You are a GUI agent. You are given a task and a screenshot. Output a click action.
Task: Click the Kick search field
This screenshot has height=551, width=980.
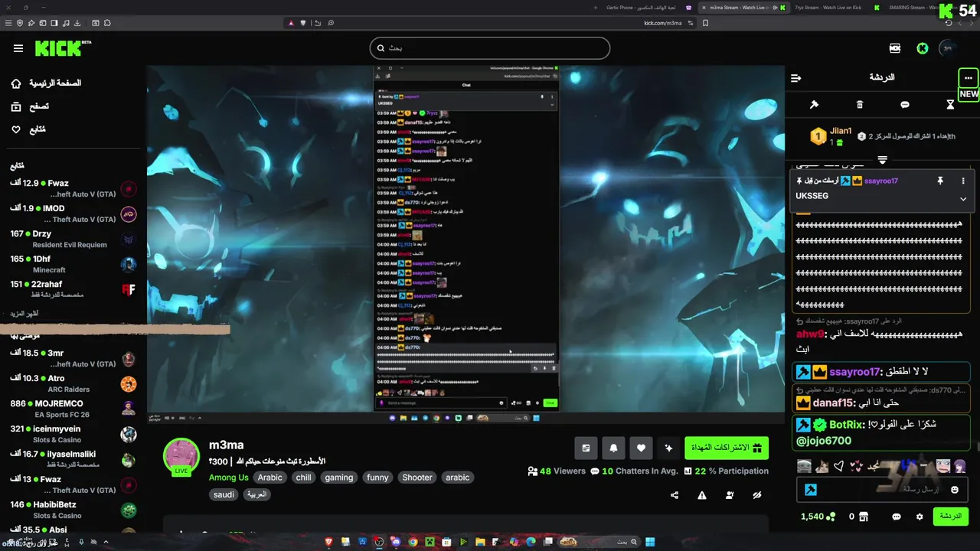coord(490,48)
